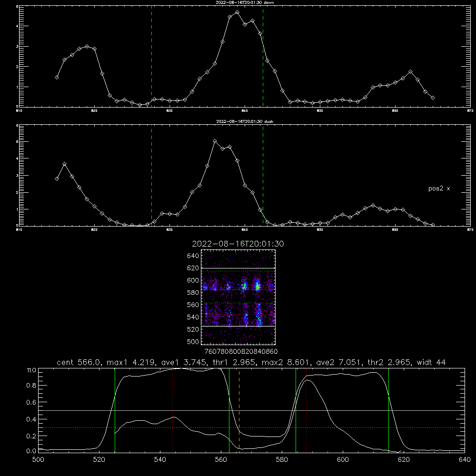Open the colored heat map image

coord(238,297)
